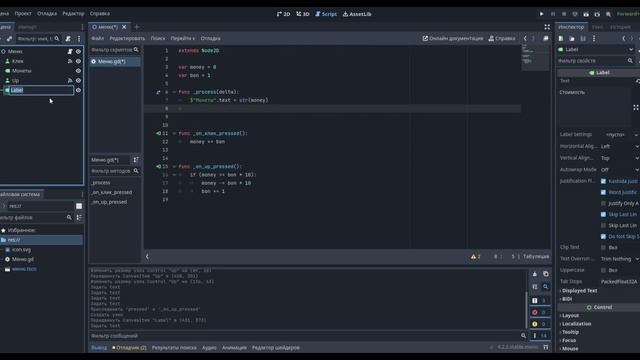Viewport: 640px width, 360px height.
Task: Enable the Uppercase checkbox
Action: [603, 270]
